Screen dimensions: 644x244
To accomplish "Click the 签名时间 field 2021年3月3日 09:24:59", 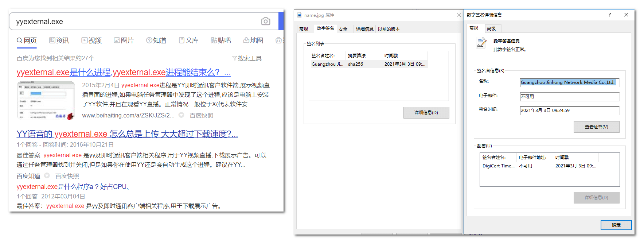I will pos(569,110).
